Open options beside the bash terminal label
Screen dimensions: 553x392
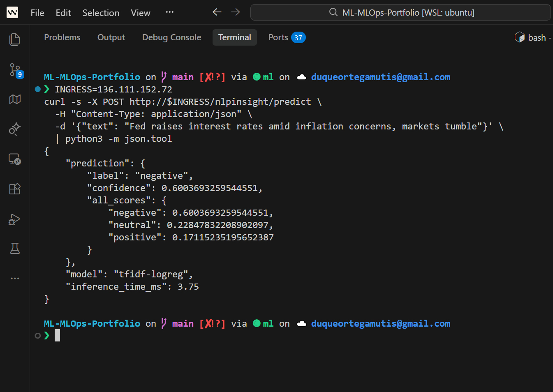click(x=551, y=37)
